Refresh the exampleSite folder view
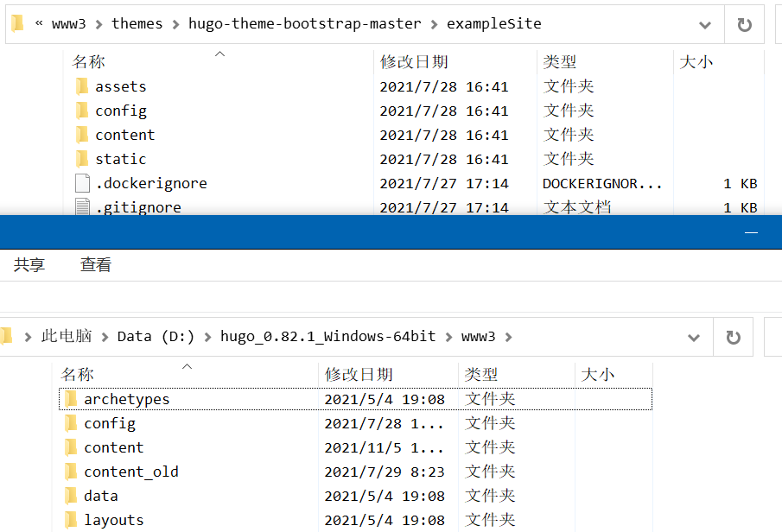Viewport: 782px width, 532px height. (x=744, y=24)
